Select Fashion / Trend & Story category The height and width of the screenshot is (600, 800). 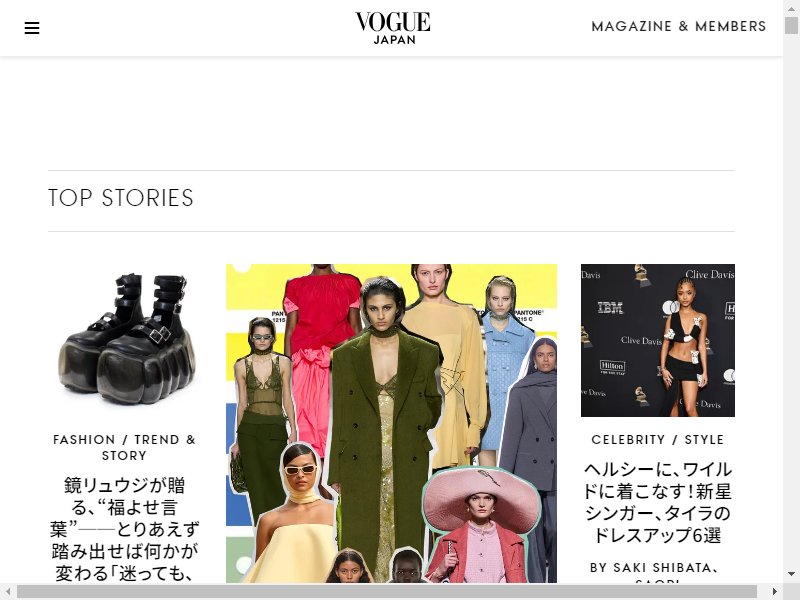[x=124, y=447]
